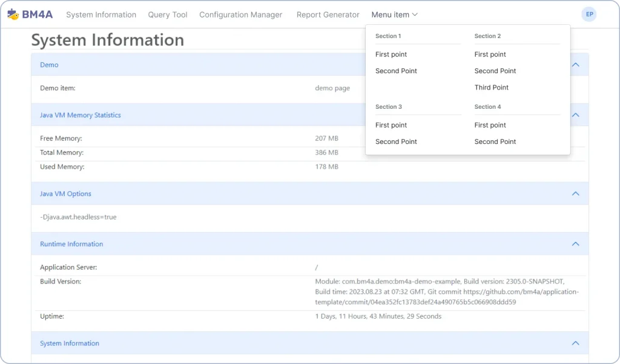Open the Configuration Manager page

coord(241,15)
